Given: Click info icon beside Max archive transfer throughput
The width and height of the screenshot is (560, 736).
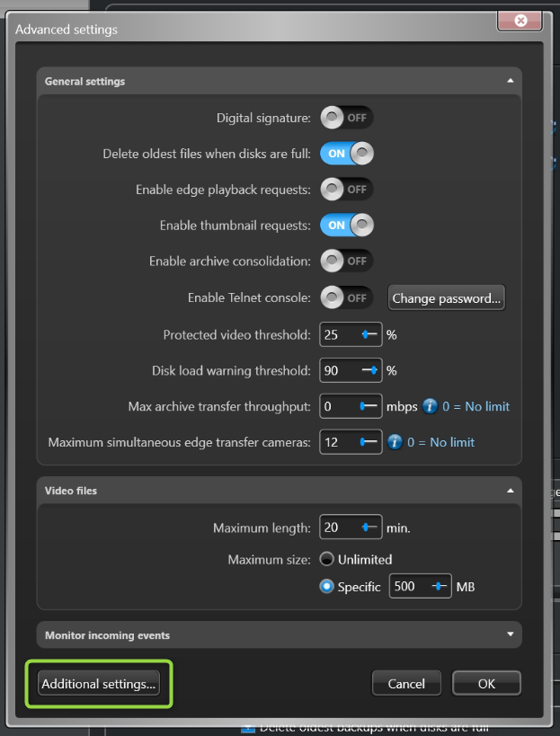Looking at the screenshot, I should [x=430, y=406].
